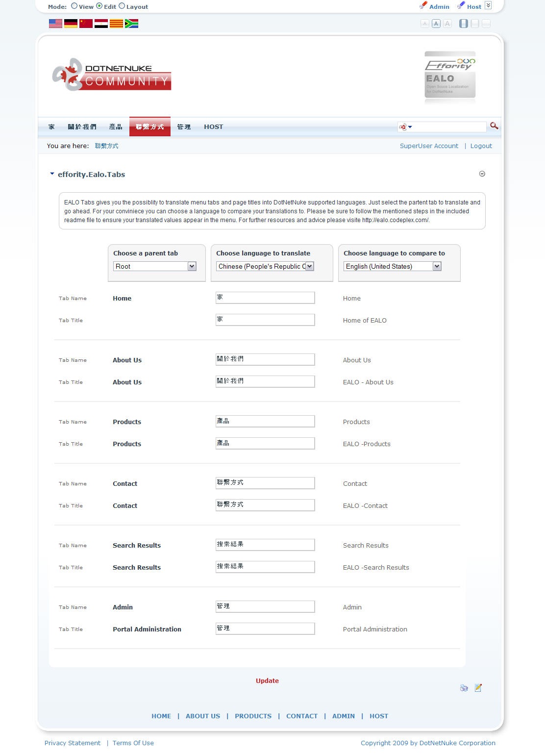Click footer ADMIN link

click(344, 716)
